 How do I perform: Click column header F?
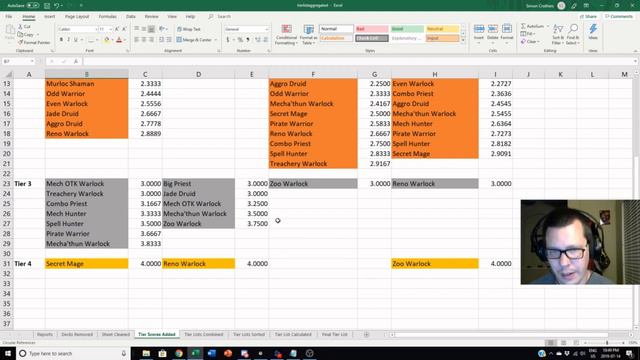click(x=313, y=74)
